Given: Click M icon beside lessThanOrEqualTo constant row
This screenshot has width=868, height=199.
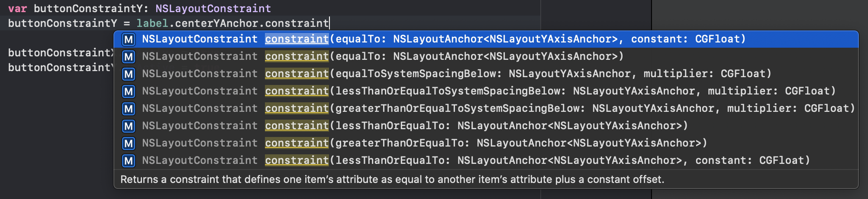Looking at the screenshot, I should point(129,161).
